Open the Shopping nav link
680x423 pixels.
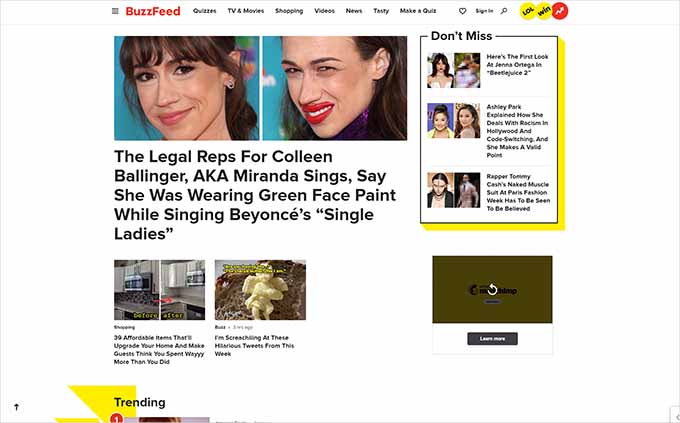289,11
